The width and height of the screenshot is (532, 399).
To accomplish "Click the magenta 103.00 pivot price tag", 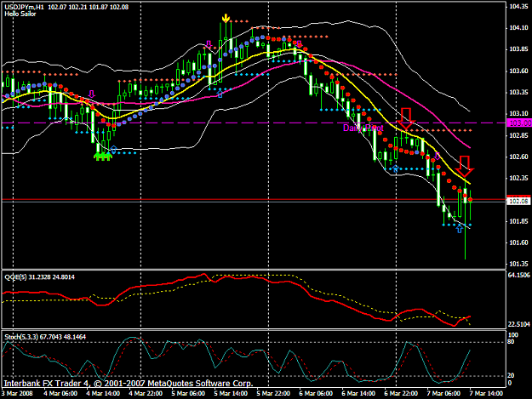I will click(518, 123).
